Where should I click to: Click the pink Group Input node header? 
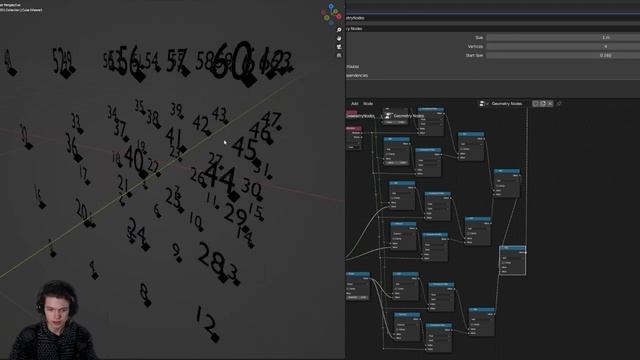click(353, 128)
